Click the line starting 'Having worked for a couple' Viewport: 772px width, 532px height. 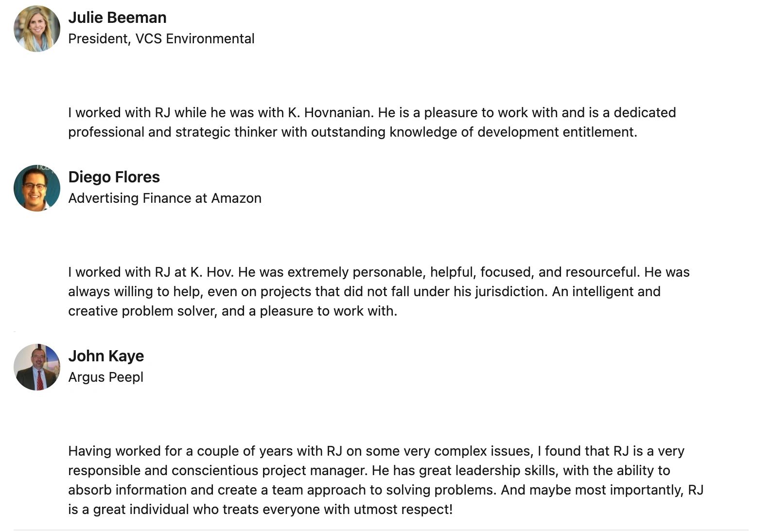point(376,451)
